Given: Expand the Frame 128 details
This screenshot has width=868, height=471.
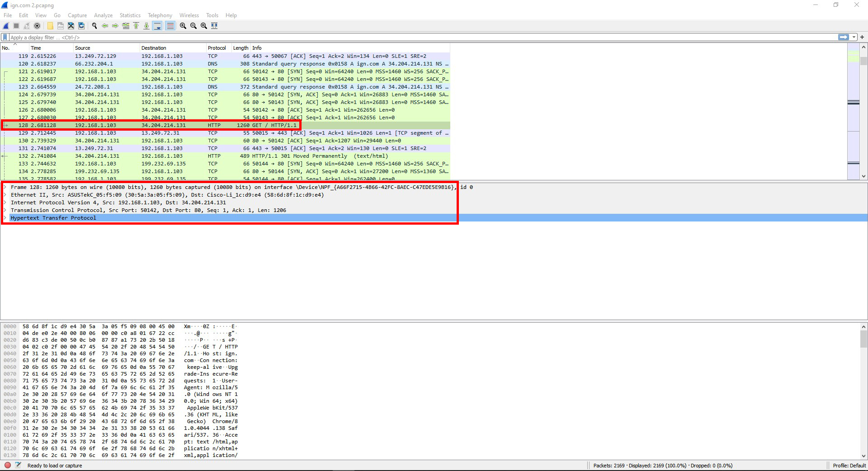Looking at the screenshot, I should pyautogui.click(x=5, y=187).
